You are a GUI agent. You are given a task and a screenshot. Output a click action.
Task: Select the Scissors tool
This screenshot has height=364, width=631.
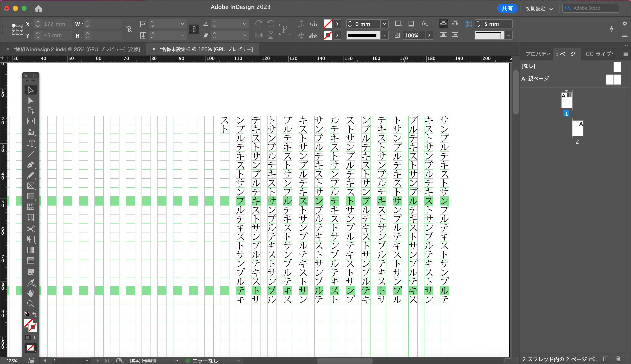pyautogui.click(x=30, y=229)
